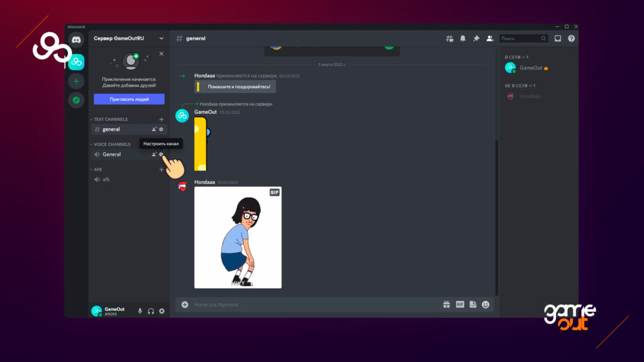644x362 pixels.
Task: Open the help question mark icon
Action: pyautogui.click(x=571, y=38)
